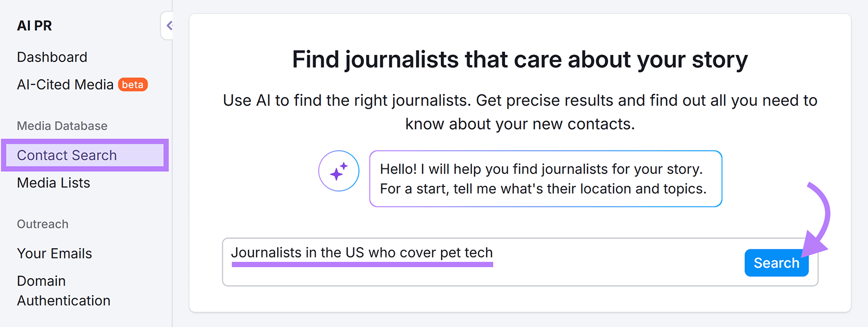Open the Dashboard page

52,56
